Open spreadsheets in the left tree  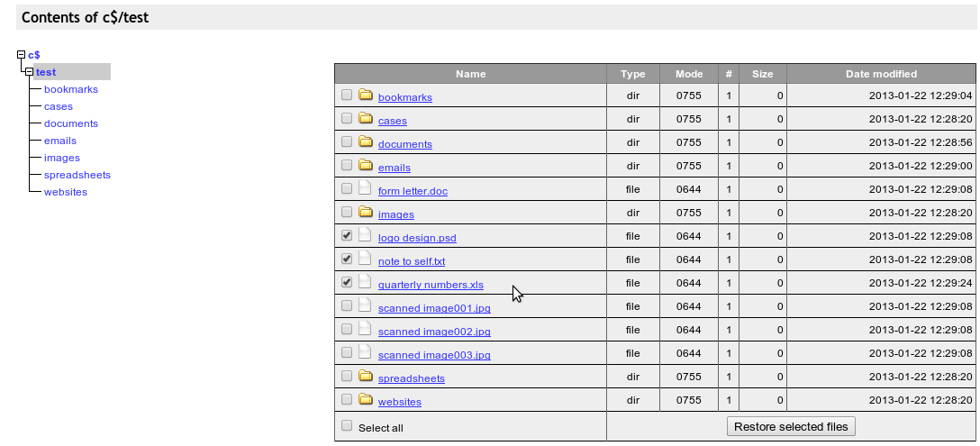click(x=77, y=175)
